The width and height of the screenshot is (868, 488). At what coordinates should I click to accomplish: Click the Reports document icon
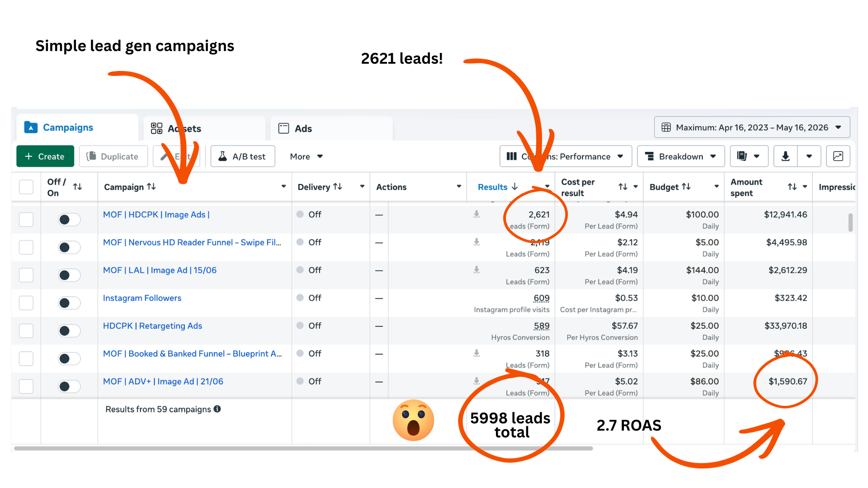(x=741, y=156)
